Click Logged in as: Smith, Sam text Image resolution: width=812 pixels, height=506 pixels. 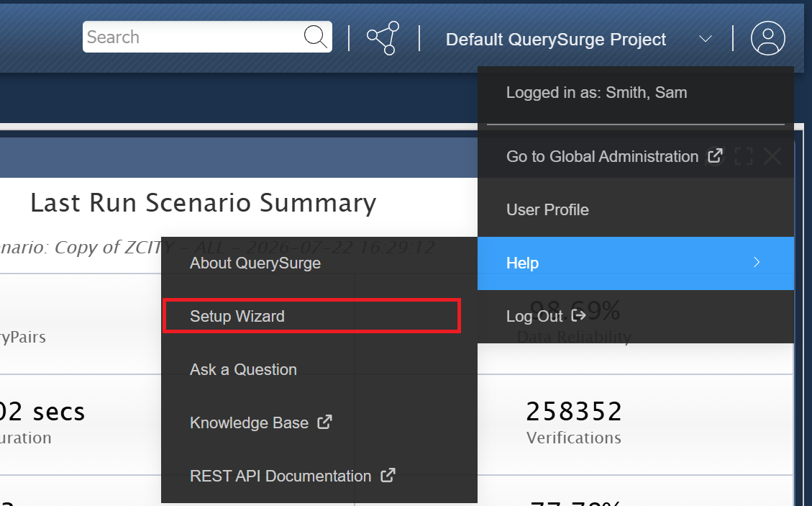pyautogui.click(x=596, y=92)
